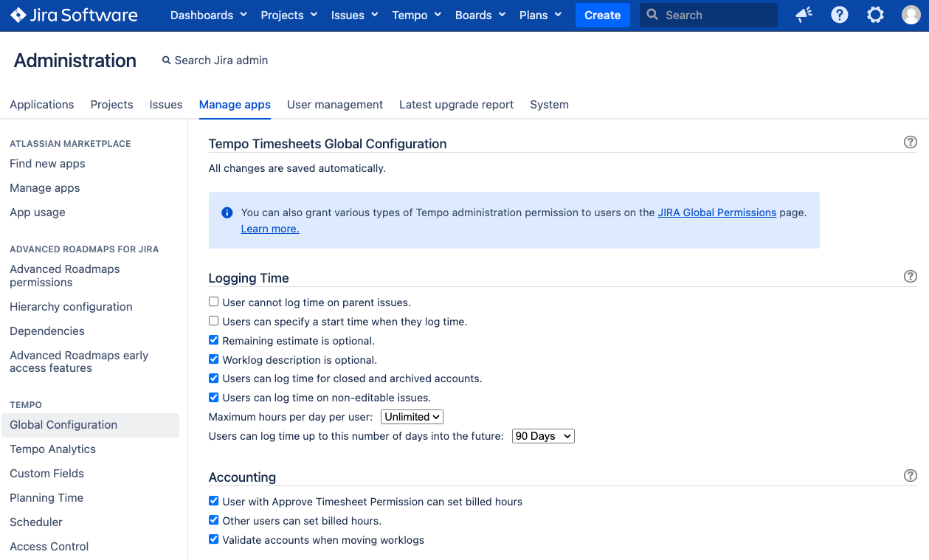Click help icon beside Accounting heading
The height and width of the screenshot is (560, 929).
910,476
